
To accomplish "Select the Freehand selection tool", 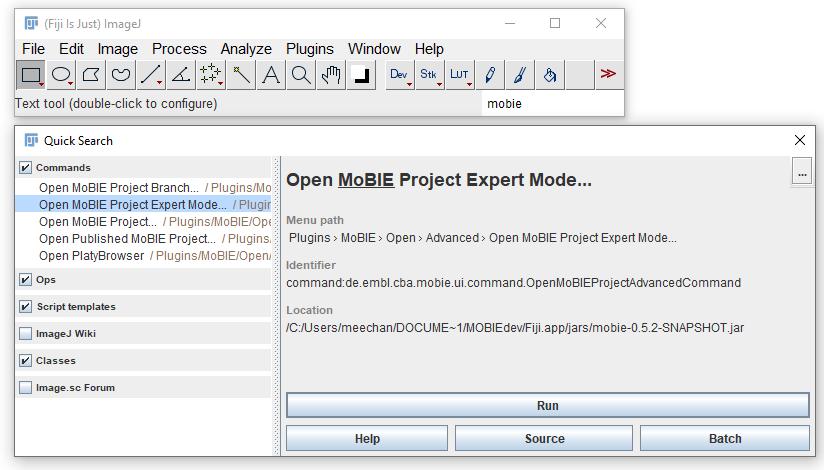I will 121,75.
